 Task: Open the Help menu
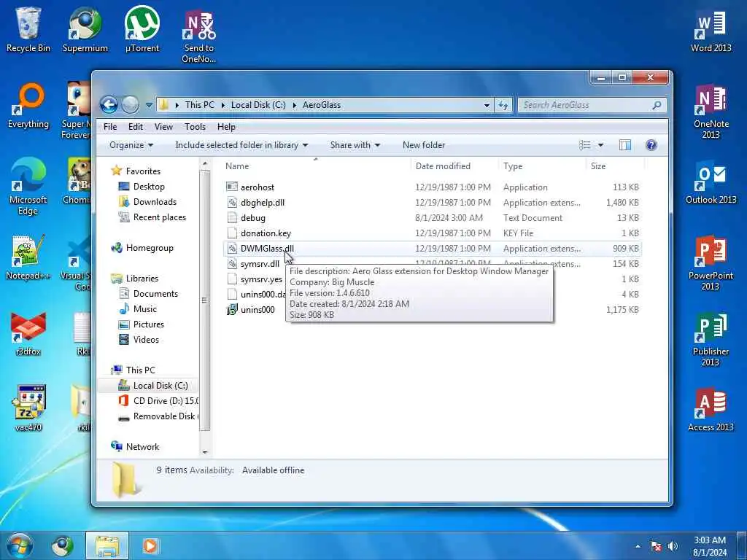point(226,127)
